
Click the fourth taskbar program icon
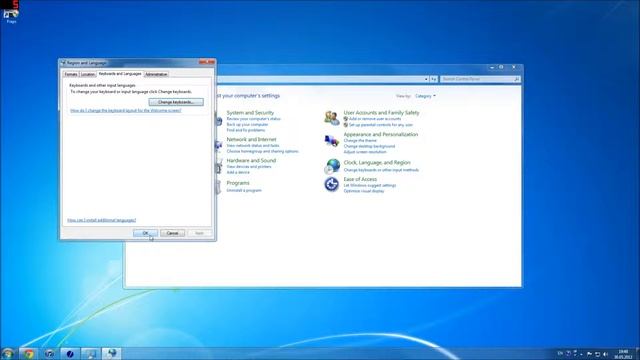click(91, 354)
